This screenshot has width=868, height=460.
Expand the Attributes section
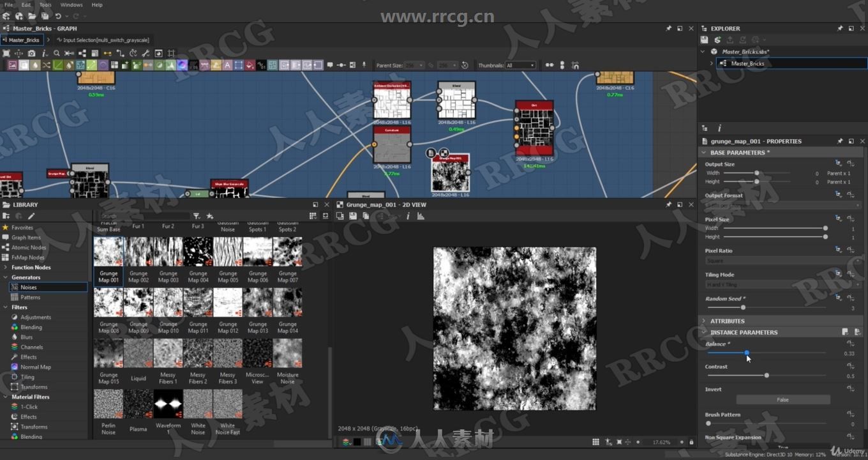point(704,321)
